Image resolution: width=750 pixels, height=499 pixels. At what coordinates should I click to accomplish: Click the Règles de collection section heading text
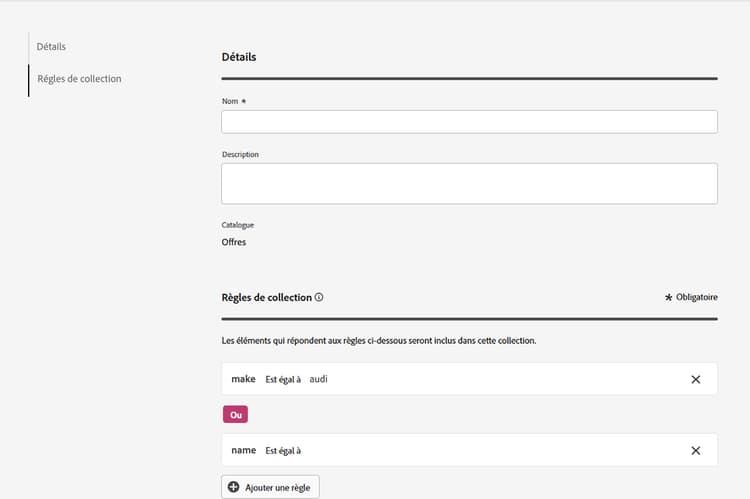click(x=266, y=297)
